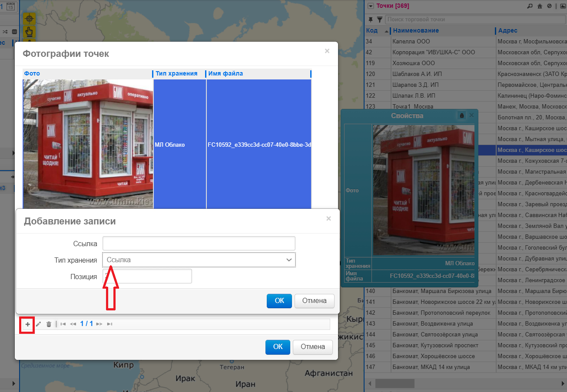Screen dimensions: 567x392
Task: Click into the Позиция input field
Action: tap(147, 276)
